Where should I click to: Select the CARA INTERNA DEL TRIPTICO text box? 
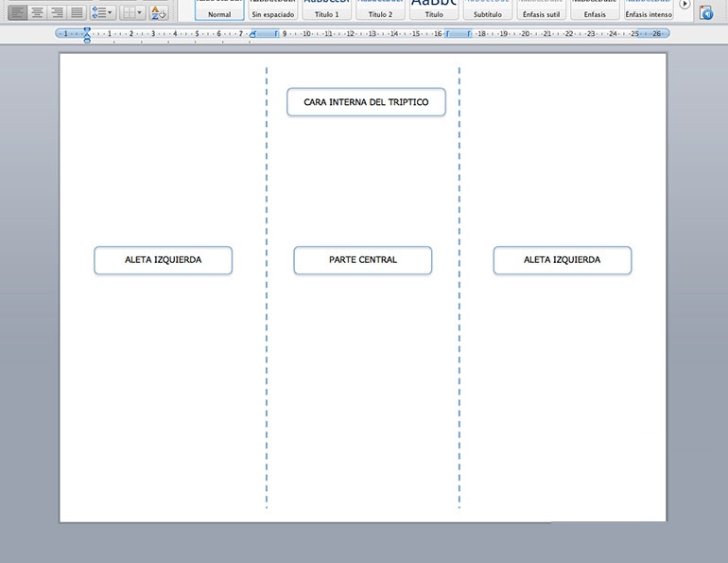[366, 102]
